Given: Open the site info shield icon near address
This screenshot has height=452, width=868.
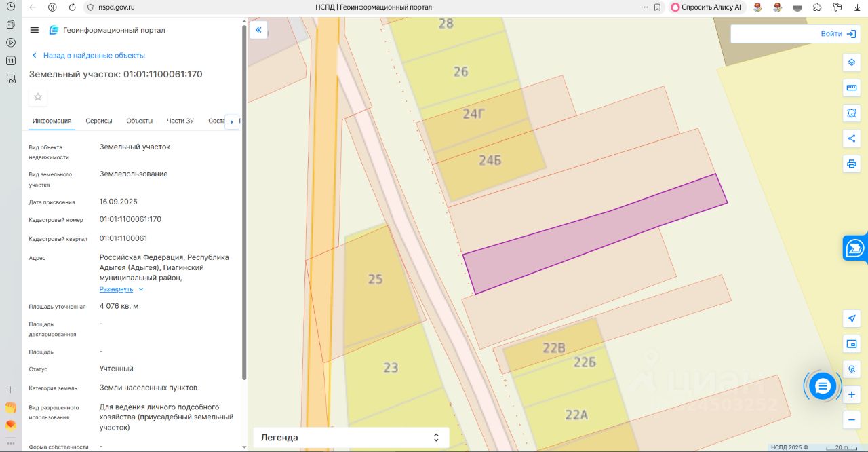Looking at the screenshot, I should click(90, 7).
